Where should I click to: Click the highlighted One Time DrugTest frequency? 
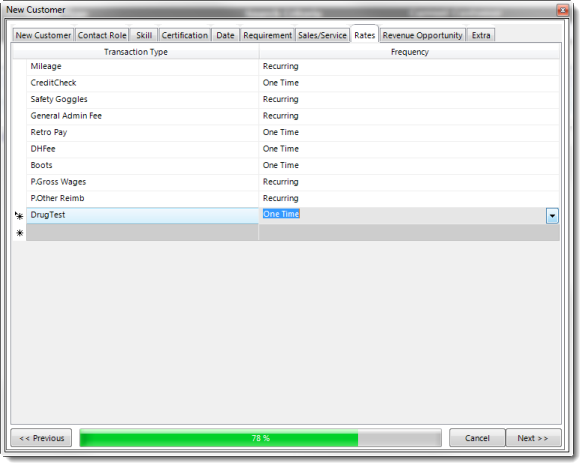pos(281,214)
